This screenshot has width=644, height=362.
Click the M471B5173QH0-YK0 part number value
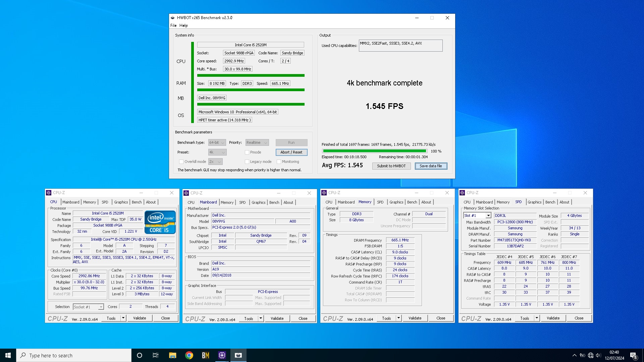(515, 240)
